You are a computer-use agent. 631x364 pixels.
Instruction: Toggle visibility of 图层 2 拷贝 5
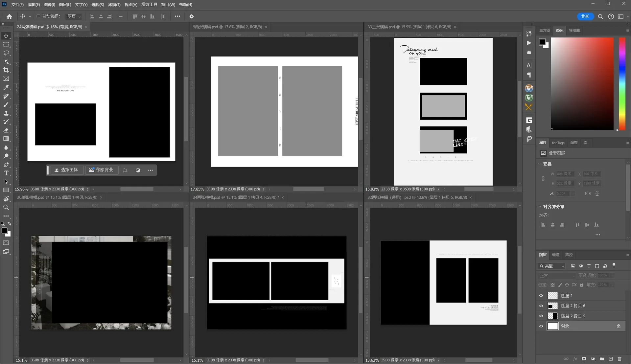click(541, 316)
